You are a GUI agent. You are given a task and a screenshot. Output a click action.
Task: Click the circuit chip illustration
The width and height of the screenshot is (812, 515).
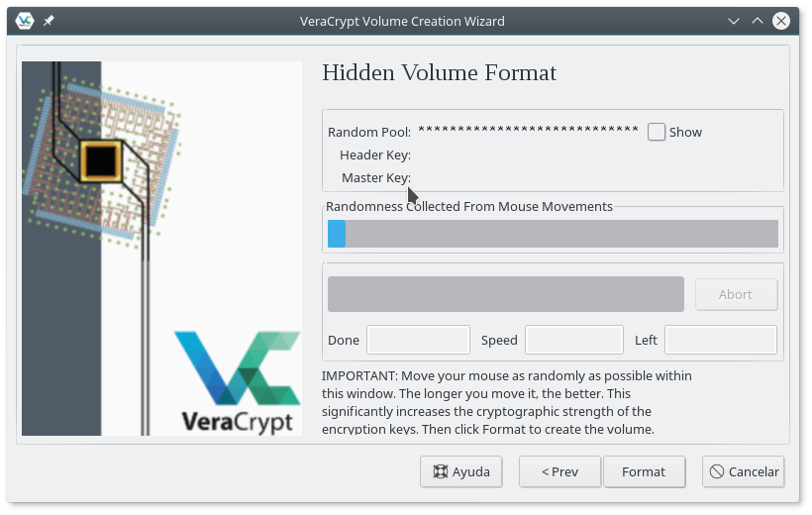coord(101,158)
